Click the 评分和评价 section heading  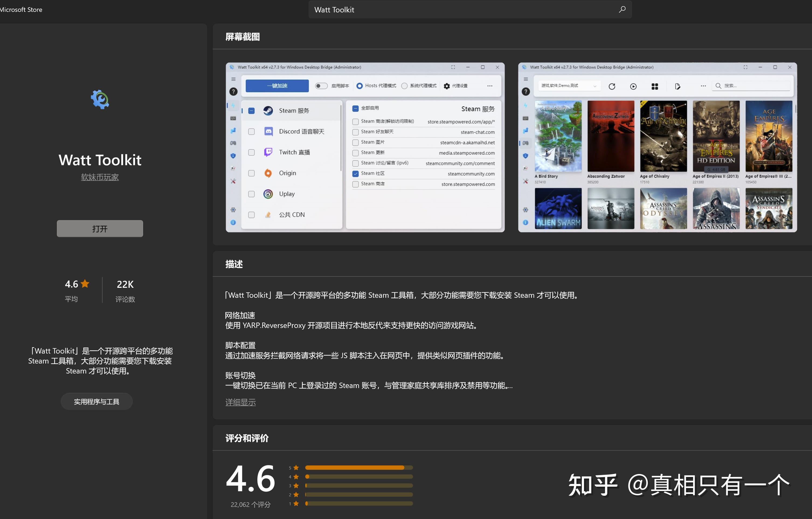247,438
